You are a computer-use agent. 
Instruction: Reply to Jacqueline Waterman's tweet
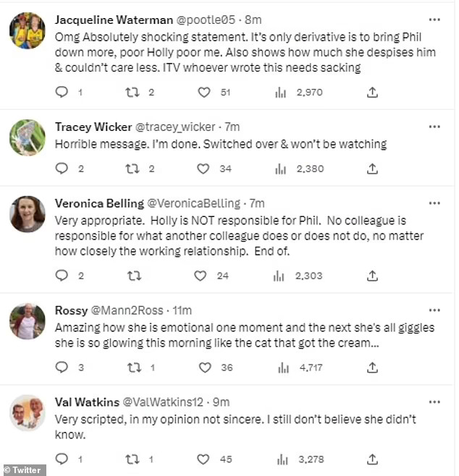pyautogui.click(x=62, y=92)
